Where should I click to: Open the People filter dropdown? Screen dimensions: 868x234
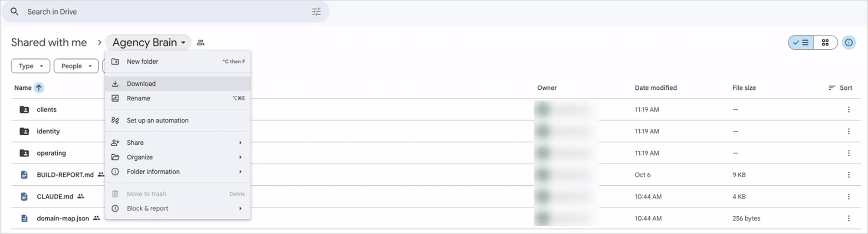[76, 66]
